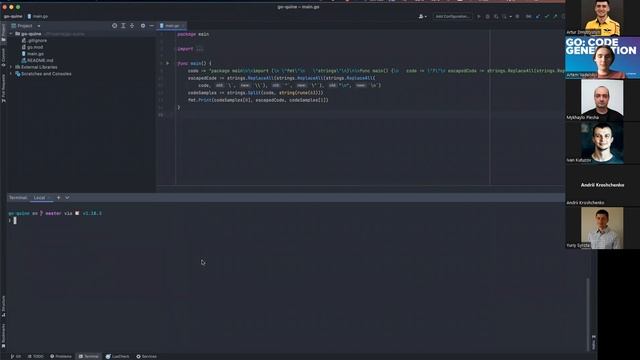Open the terminal sessions dropdown arrow
The width and height of the screenshot is (640, 360).
pyautogui.click(x=67, y=198)
